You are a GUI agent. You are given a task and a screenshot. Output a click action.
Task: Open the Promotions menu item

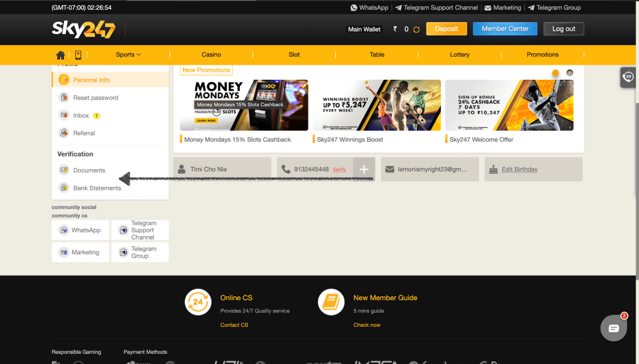point(542,55)
